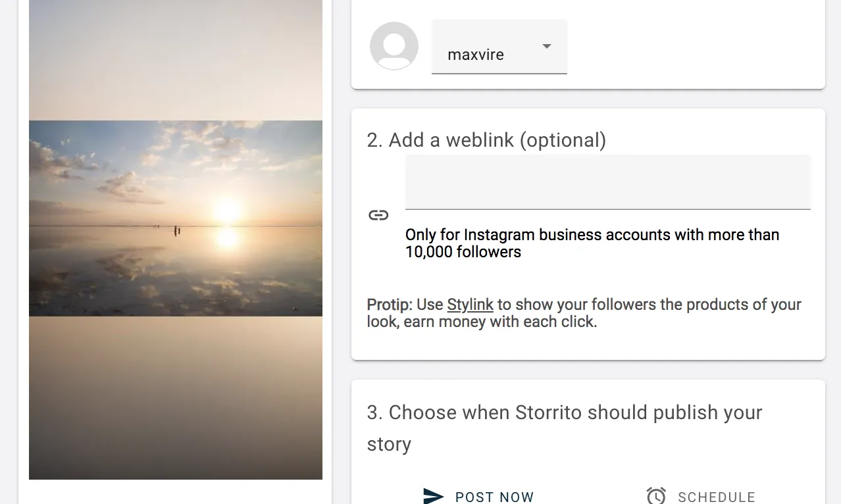
Task: Select the maxvire account name text
Action: (476, 55)
